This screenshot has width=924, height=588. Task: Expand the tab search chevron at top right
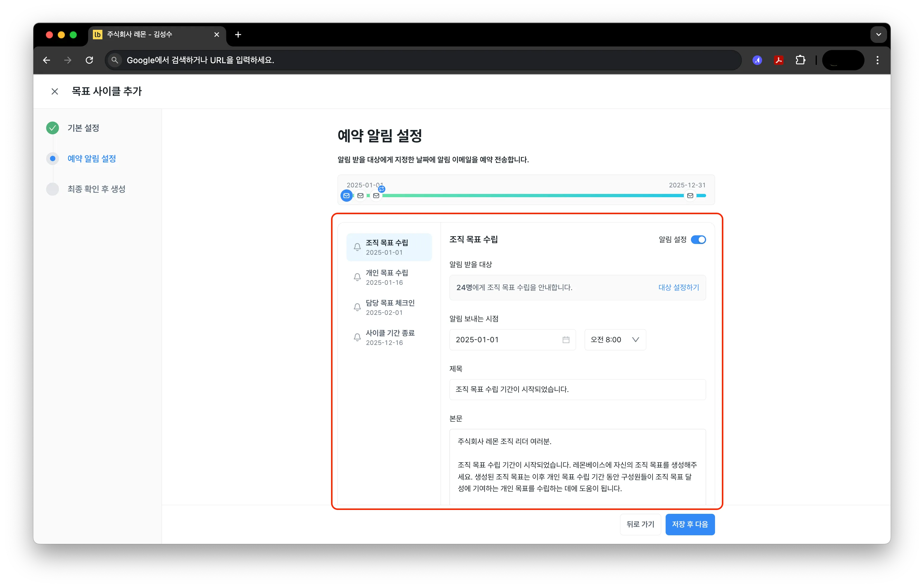pos(878,35)
